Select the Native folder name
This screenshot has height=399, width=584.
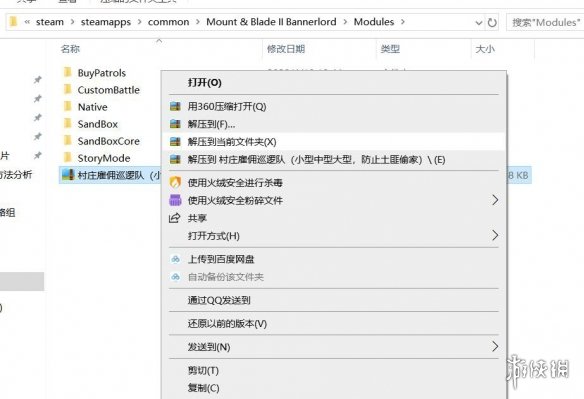pos(92,107)
